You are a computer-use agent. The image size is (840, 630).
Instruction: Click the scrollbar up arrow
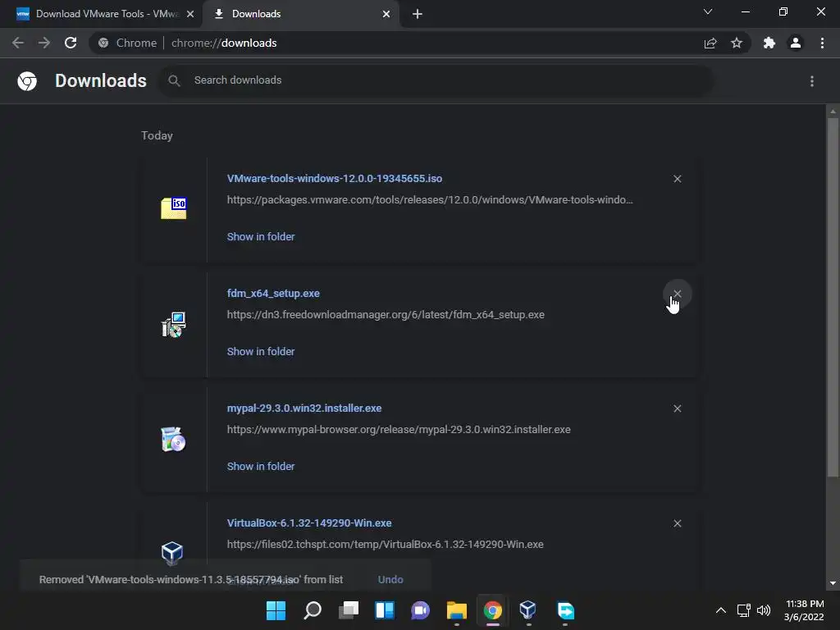833,112
